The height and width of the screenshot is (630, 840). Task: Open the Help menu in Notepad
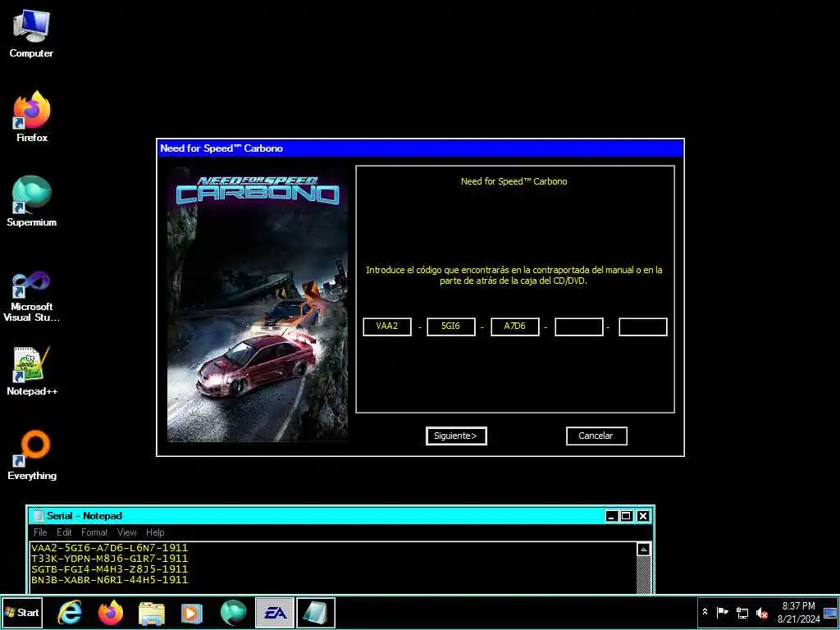pyautogui.click(x=155, y=532)
